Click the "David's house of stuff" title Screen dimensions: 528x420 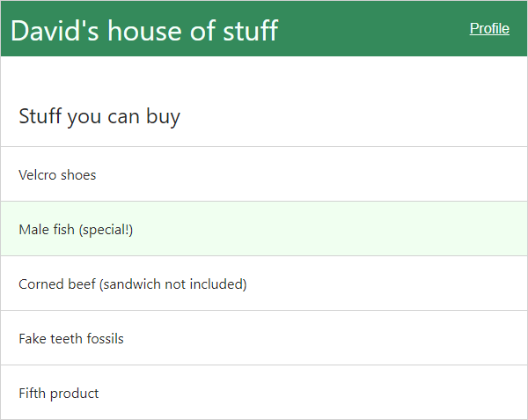coord(144,30)
